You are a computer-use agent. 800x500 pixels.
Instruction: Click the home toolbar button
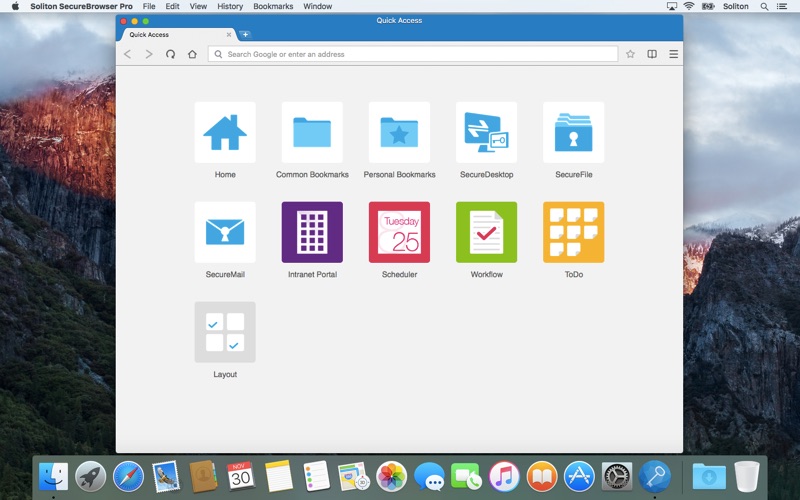pos(192,54)
